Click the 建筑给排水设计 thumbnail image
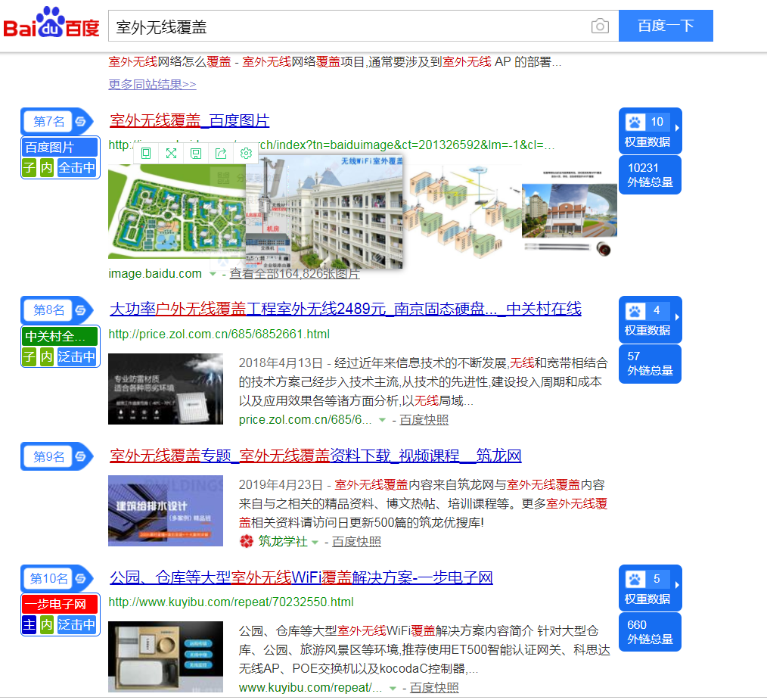Screen dimensions: 767x700 tap(166, 511)
